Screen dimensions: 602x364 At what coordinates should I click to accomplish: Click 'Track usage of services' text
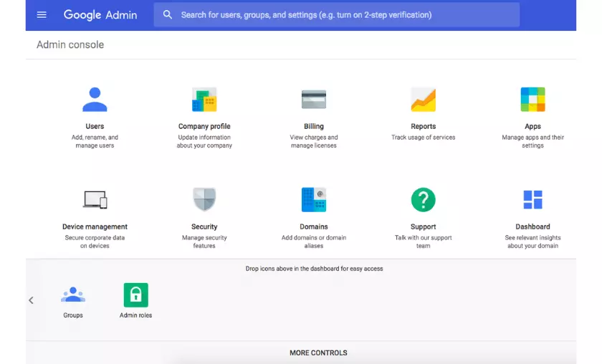click(423, 137)
